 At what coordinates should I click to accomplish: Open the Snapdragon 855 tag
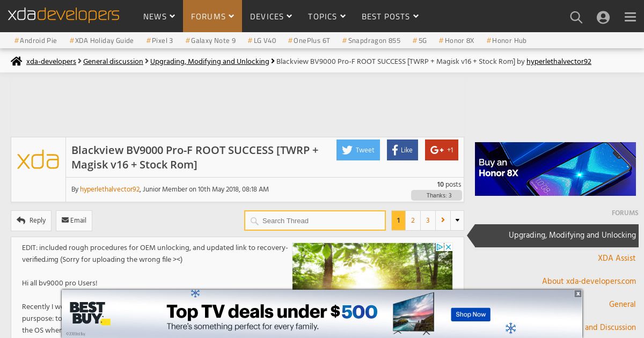tap(371, 41)
